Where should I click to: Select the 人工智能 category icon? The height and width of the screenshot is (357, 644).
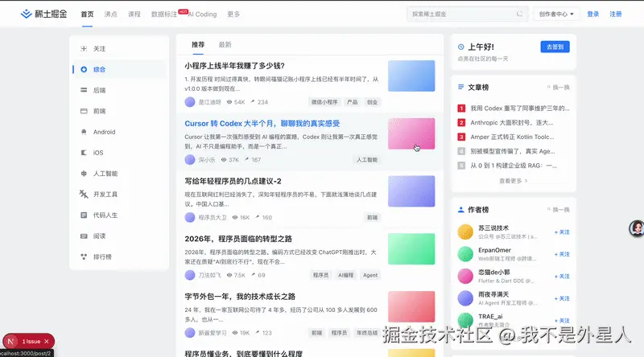(x=84, y=173)
